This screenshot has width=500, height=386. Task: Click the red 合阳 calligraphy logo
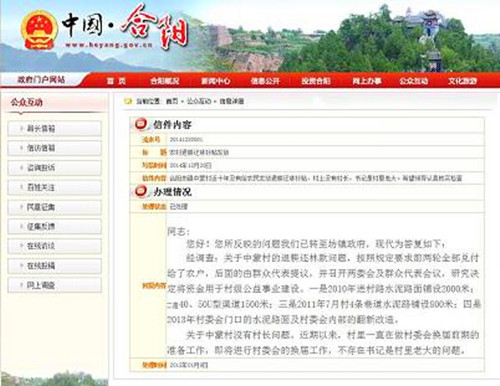[x=154, y=28]
